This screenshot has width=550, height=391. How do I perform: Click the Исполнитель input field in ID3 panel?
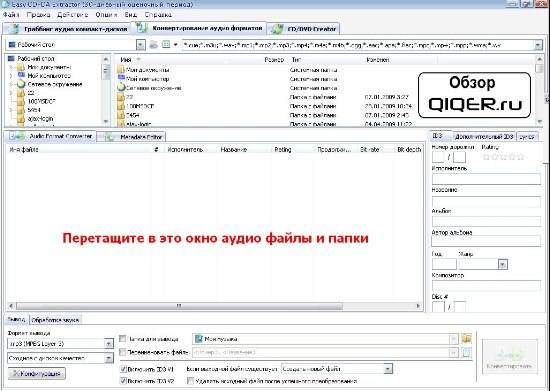tap(486, 179)
